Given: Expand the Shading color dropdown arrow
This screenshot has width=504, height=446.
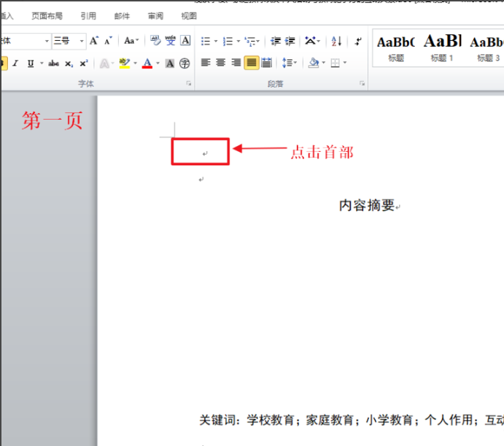Looking at the screenshot, I should [323, 63].
